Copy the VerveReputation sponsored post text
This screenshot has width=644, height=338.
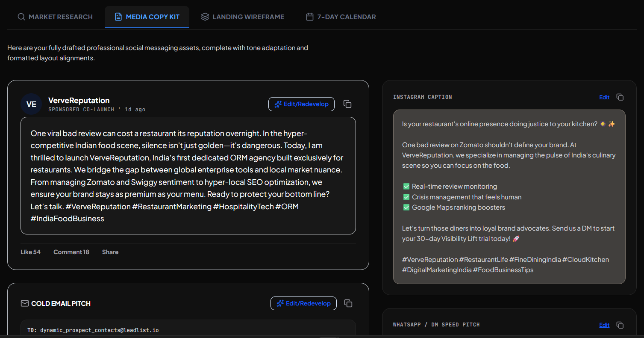coord(348,104)
